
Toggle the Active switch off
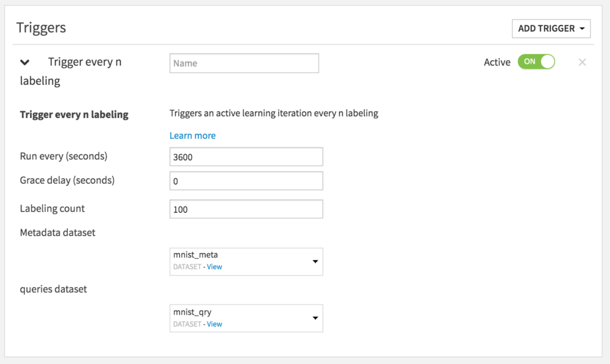(536, 62)
